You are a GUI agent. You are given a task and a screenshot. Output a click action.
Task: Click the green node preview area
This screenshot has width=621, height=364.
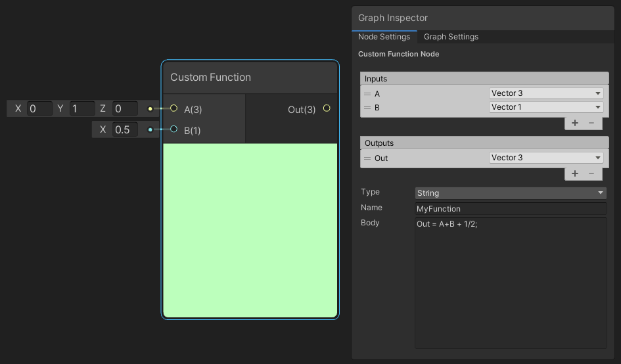(x=250, y=230)
